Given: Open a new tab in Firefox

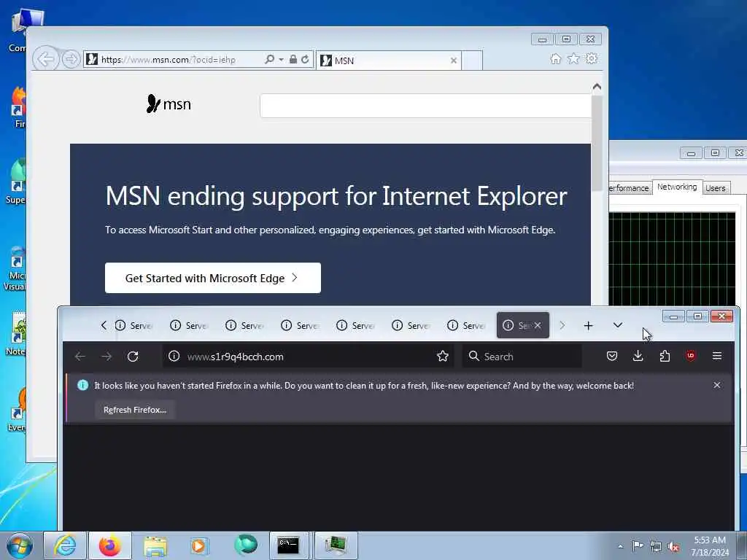Looking at the screenshot, I should click(589, 325).
